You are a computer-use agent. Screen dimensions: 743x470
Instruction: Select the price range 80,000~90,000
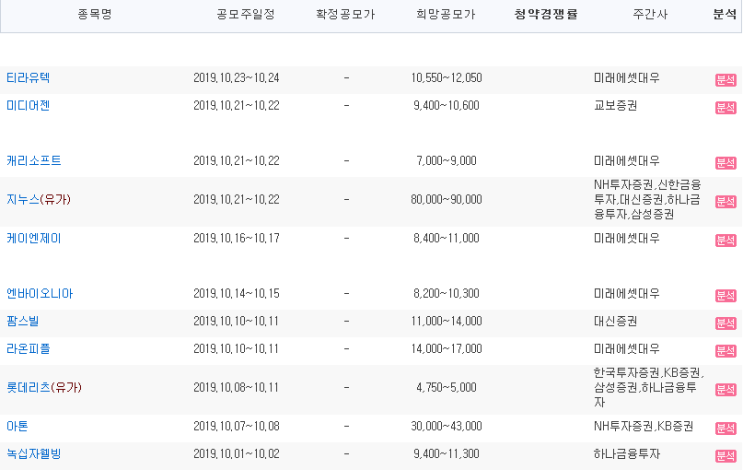446,199
